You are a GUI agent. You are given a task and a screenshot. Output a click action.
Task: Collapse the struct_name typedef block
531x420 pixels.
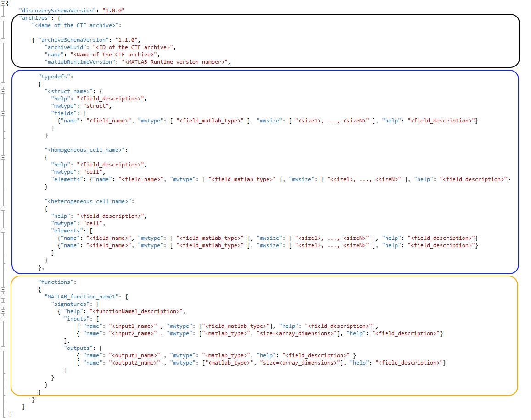click(x=3, y=91)
